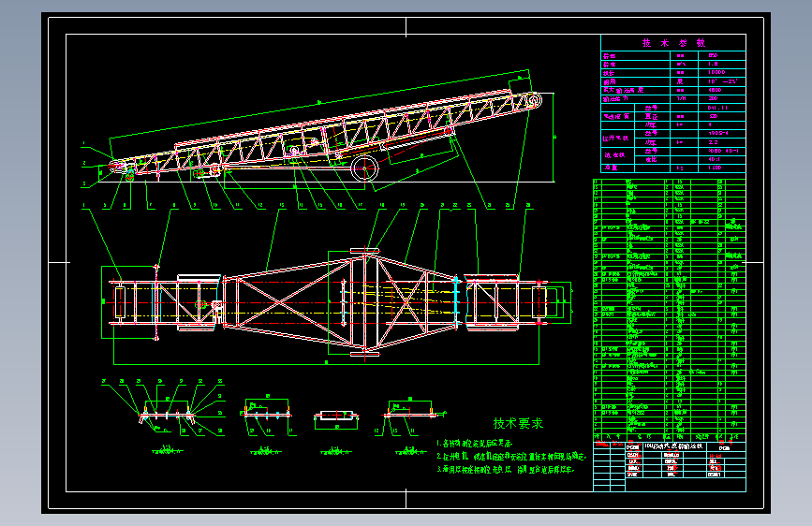Select the value 10000 in the parameter table
Viewport: 812px width, 526px height.
(x=716, y=72)
